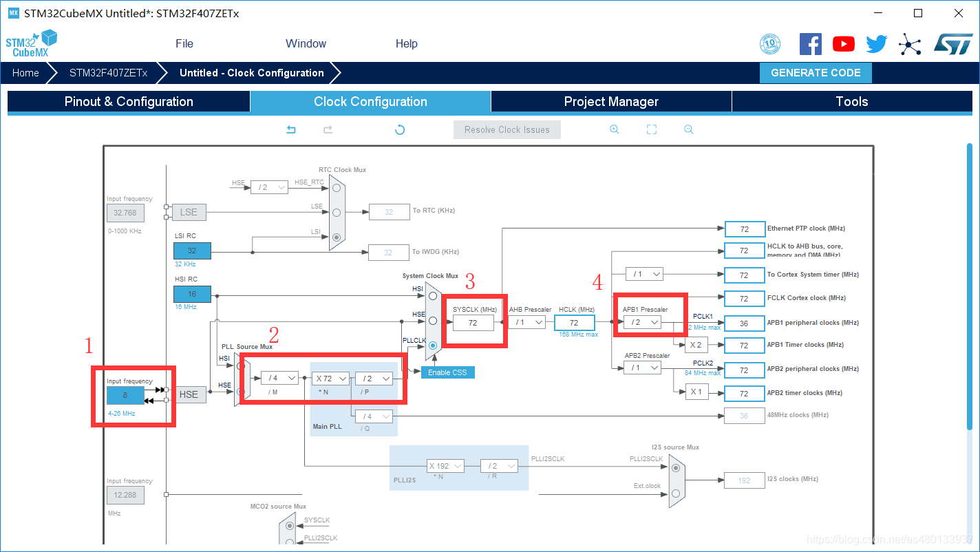Open the Facebook icon link
980x552 pixels.
(810, 44)
